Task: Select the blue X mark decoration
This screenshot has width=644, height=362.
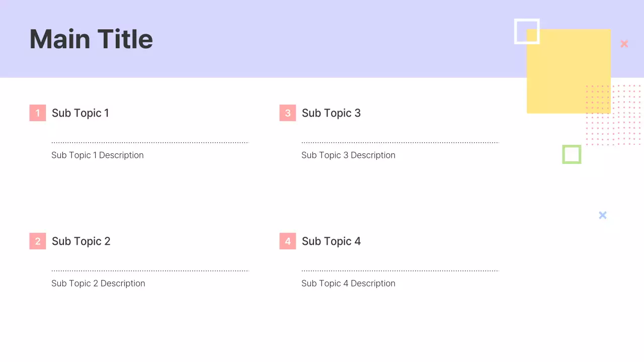Action: (603, 215)
